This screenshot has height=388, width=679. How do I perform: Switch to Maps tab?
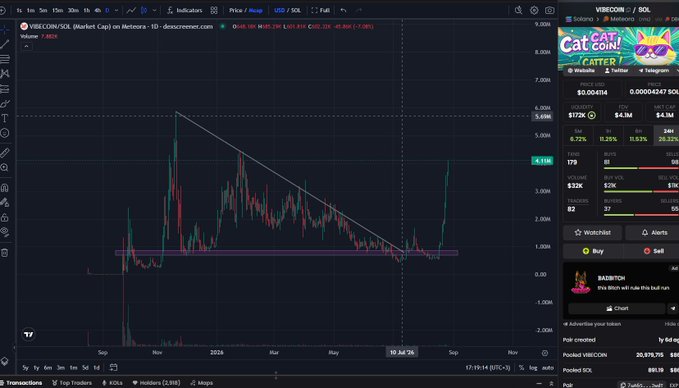[x=201, y=383]
